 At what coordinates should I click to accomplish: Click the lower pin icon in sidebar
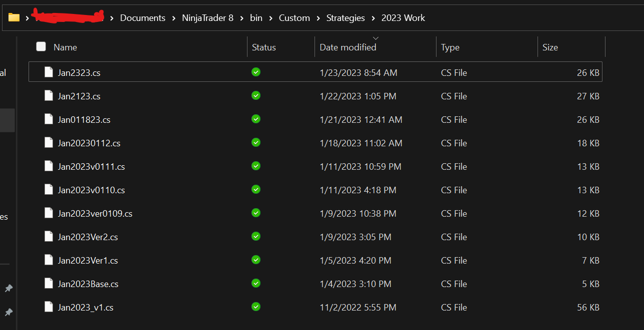[x=8, y=312]
